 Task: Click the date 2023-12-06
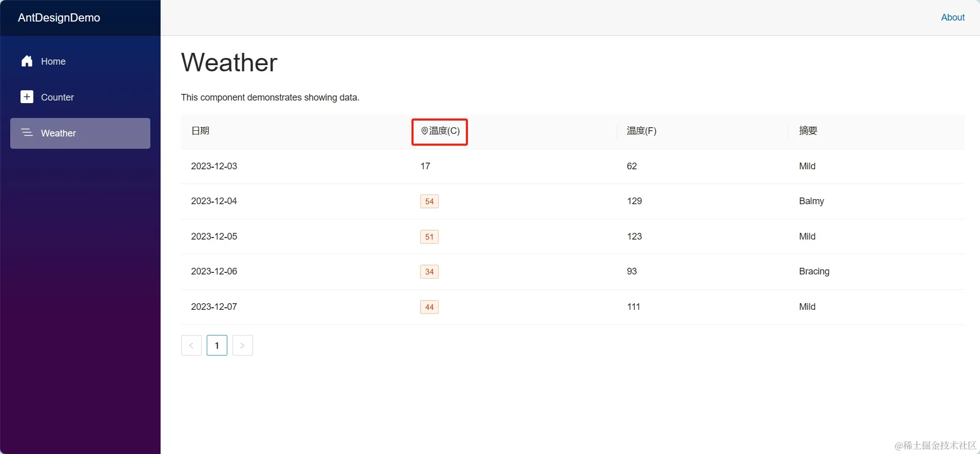click(x=214, y=271)
